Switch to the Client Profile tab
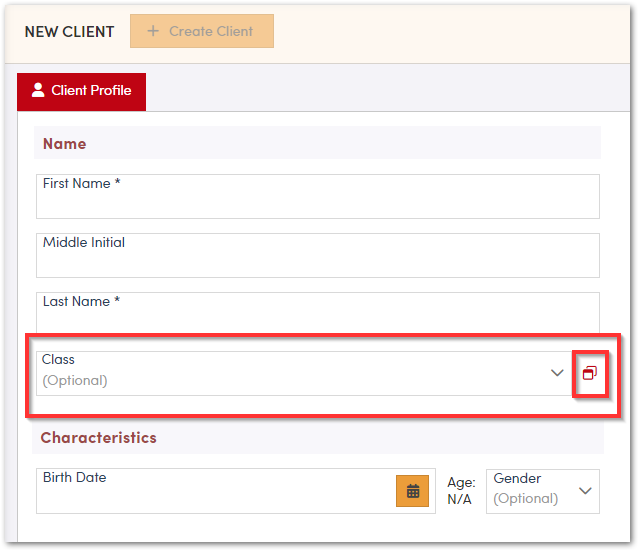The image size is (639, 551). [82, 91]
